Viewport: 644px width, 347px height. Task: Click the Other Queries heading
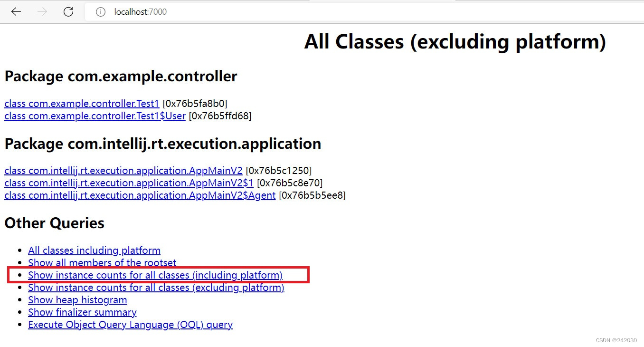[55, 223]
